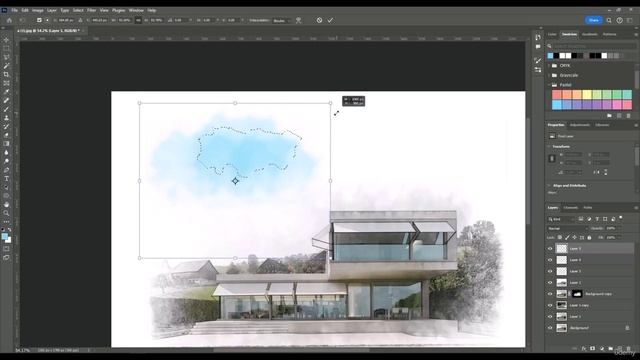Pick the light blue recent swatch
640x360 pixels.
click(x=550, y=56)
